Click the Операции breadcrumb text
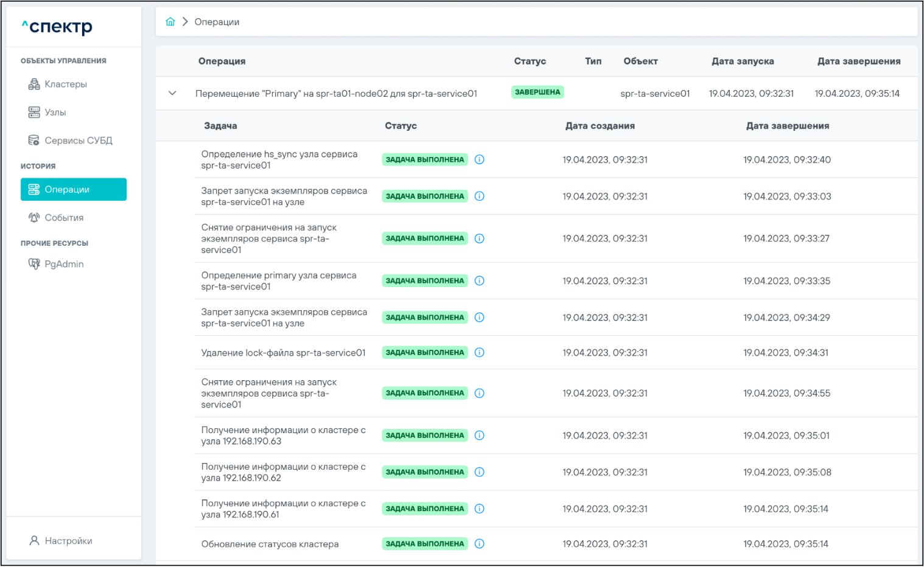 [x=217, y=22]
